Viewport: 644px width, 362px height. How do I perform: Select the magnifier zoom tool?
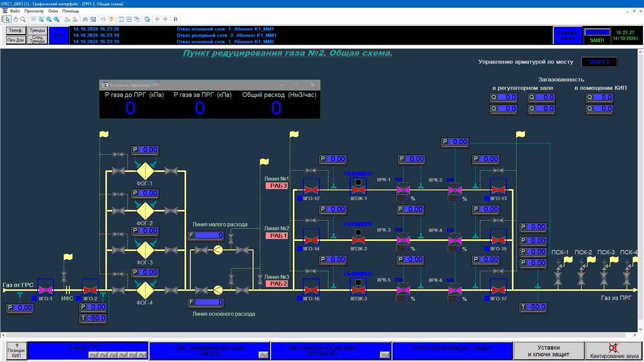pos(23,19)
